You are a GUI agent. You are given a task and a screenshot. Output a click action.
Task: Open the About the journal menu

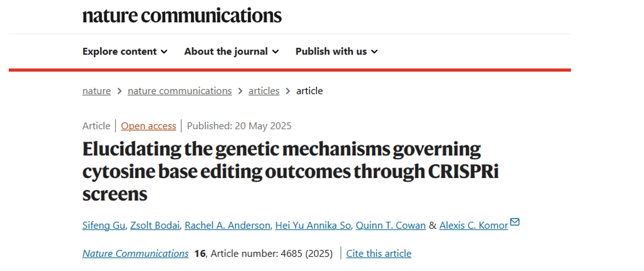pyautogui.click(x=226, y=52)
